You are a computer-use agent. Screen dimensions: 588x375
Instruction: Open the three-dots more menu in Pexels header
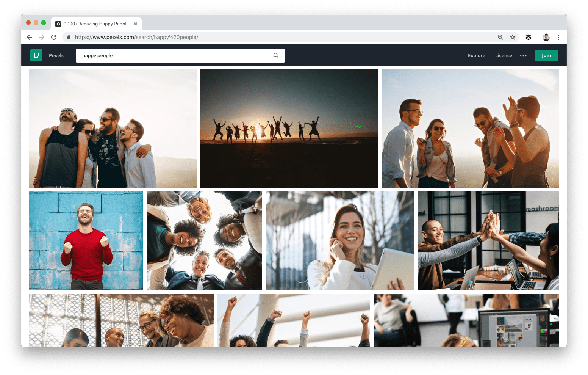(523, 56)
